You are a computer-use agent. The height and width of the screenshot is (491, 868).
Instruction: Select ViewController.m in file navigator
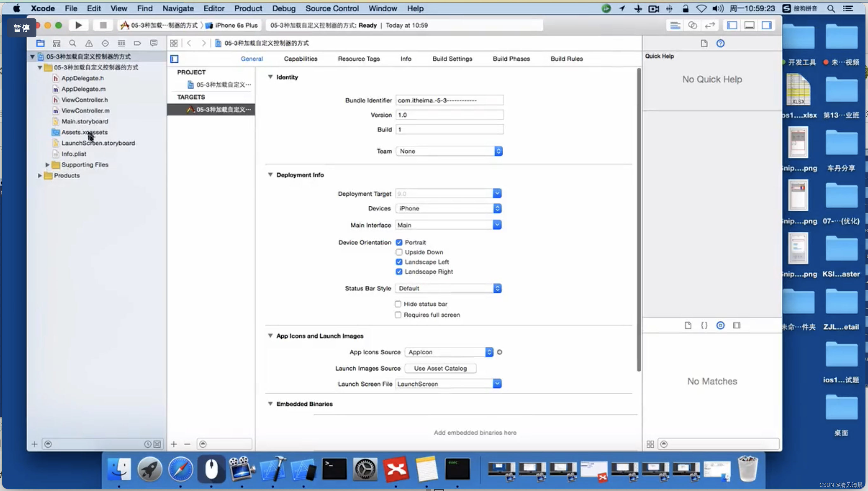[x=85, y=110]
